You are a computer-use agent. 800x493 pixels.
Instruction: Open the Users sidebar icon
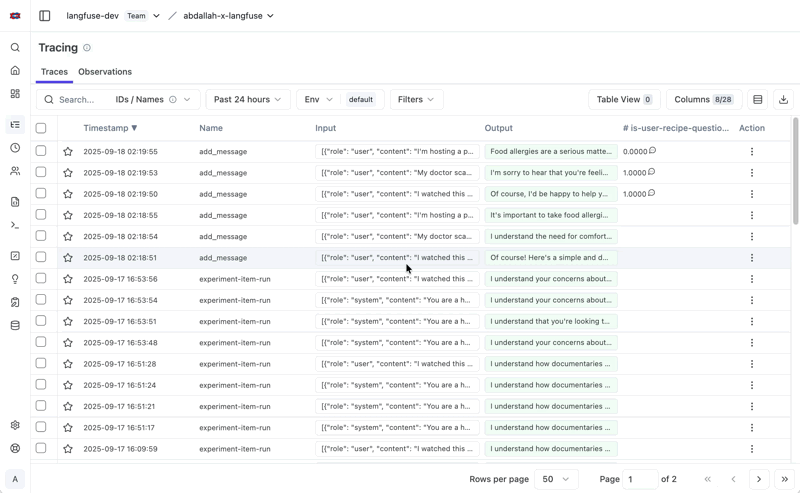[x=15, y=171]
